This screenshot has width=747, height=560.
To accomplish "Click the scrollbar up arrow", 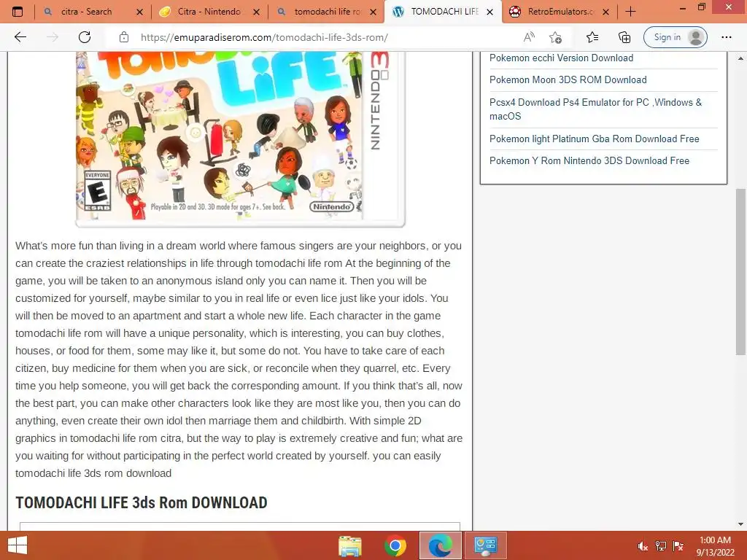I will tap(740, 58).
